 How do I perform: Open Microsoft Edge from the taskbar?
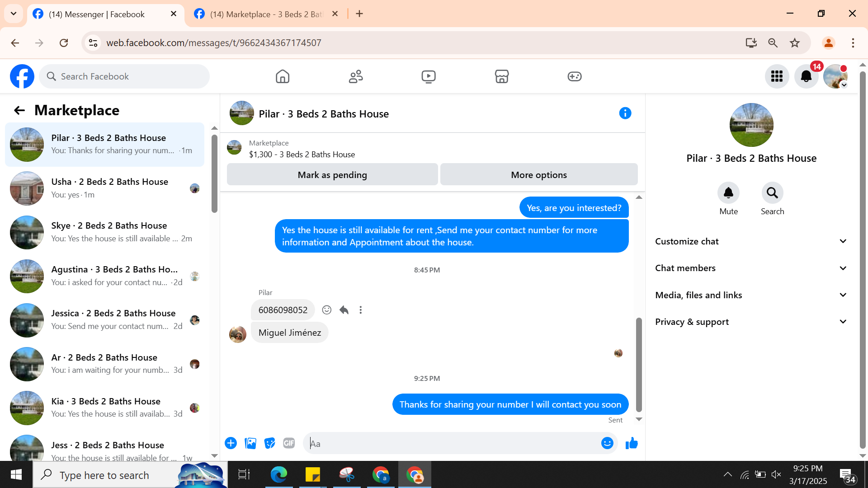(279, 475)
